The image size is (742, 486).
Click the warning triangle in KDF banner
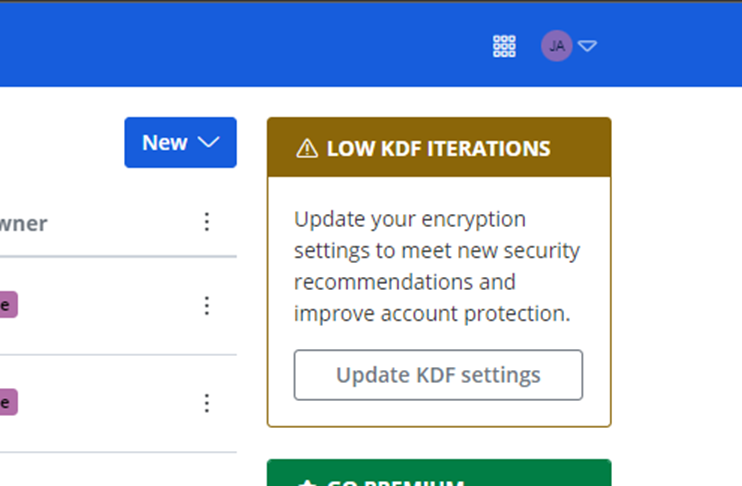[x=307, y=149]
